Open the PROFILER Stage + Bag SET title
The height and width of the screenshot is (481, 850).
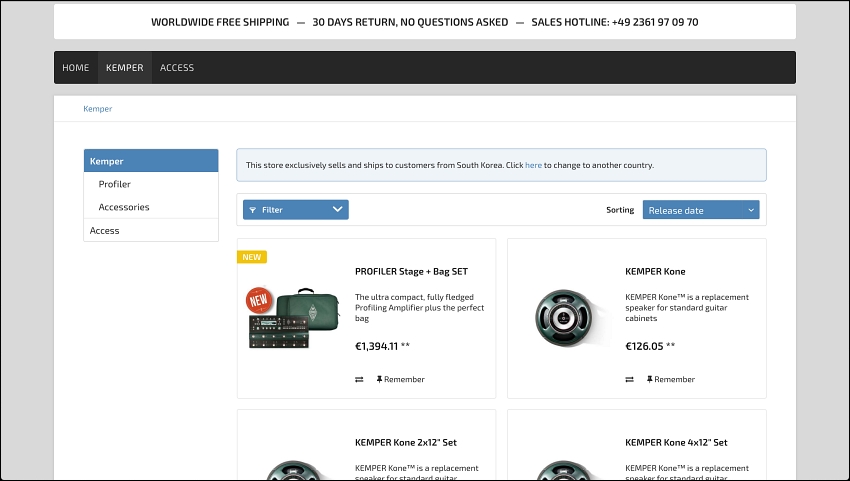click(411, 271)
